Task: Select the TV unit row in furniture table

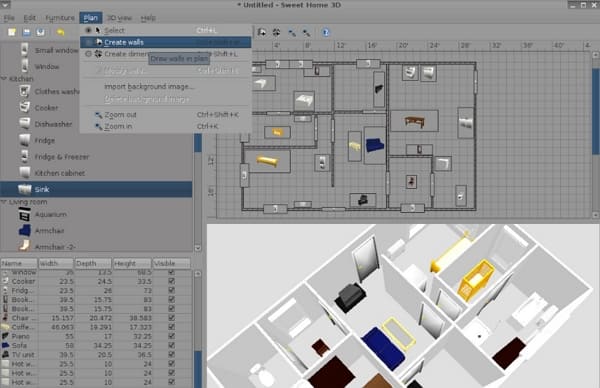Action: (96, 355)
